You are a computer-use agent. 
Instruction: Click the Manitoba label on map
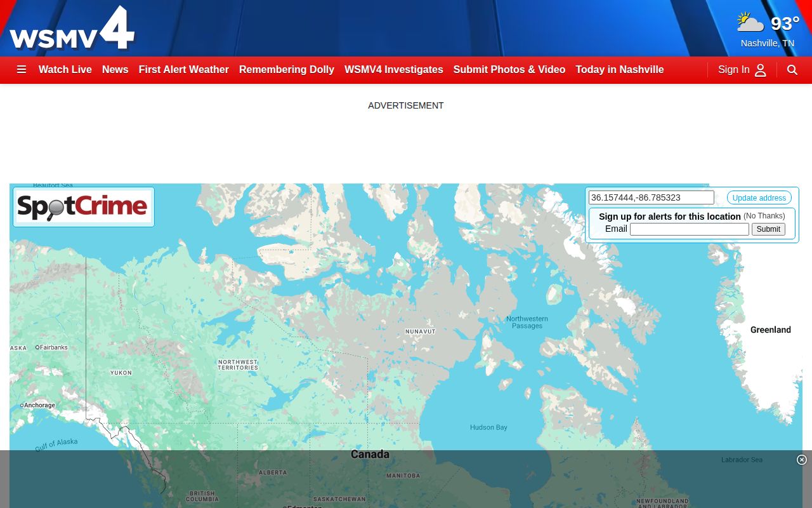coord(403,476)
